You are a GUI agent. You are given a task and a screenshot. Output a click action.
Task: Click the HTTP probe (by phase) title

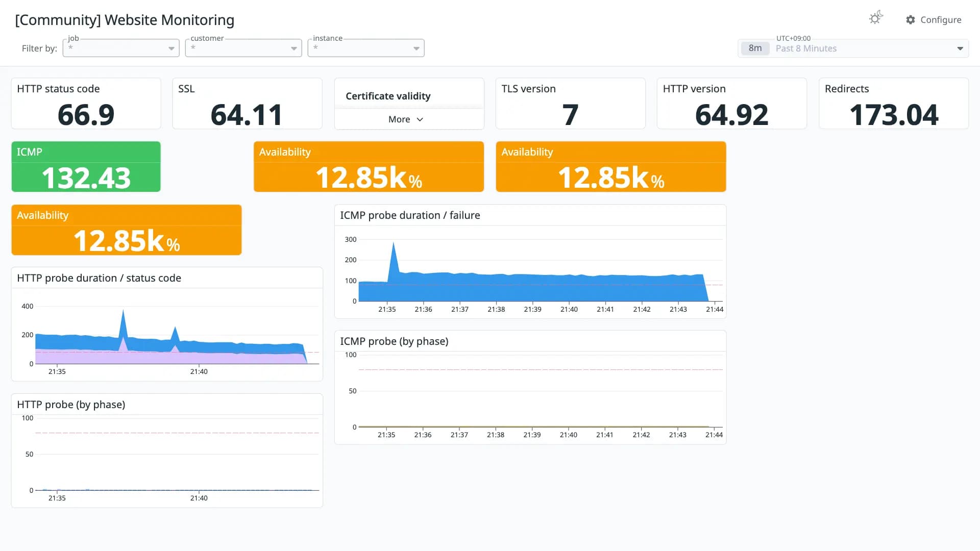tap(71, 405)
